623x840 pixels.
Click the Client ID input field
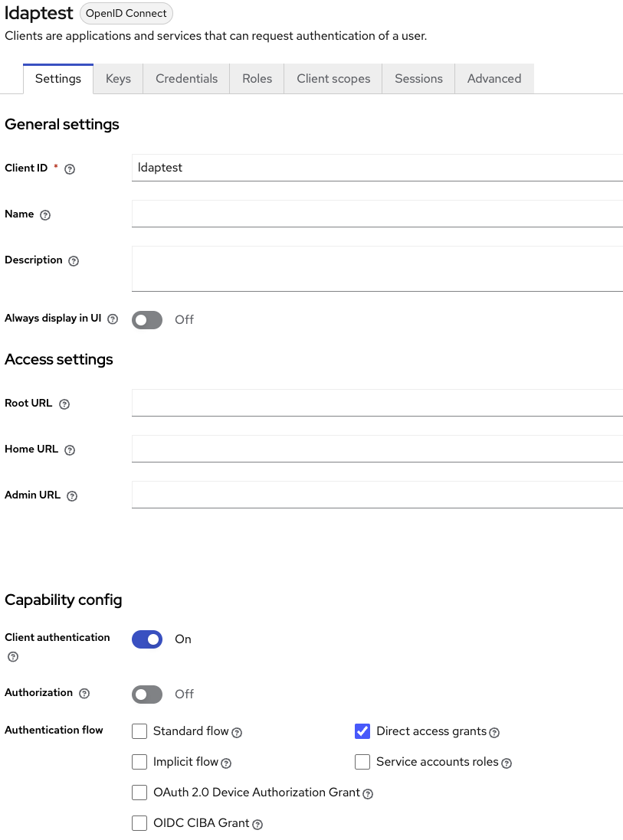(377, 168)
